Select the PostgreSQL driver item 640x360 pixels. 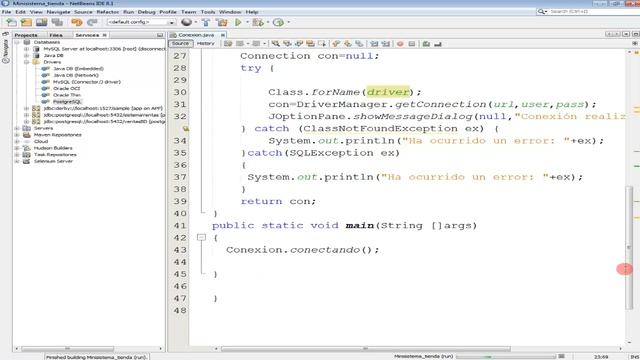67,102
